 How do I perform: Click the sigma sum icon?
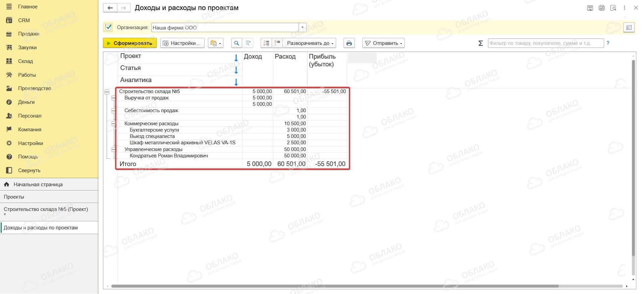pos(481,43)
